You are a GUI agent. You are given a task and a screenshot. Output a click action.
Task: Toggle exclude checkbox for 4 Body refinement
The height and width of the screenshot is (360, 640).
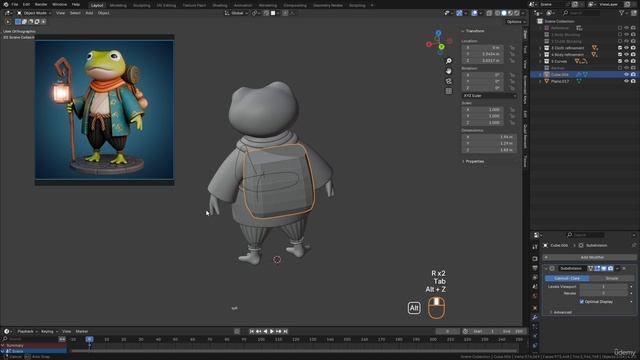pos(620,54)
